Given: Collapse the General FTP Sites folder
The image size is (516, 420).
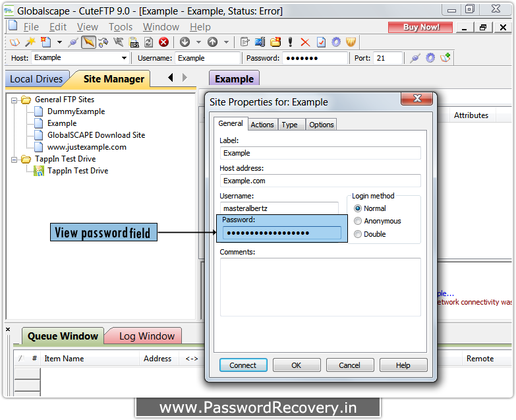Looking at the screenshot, I should [x=14, y=100].
